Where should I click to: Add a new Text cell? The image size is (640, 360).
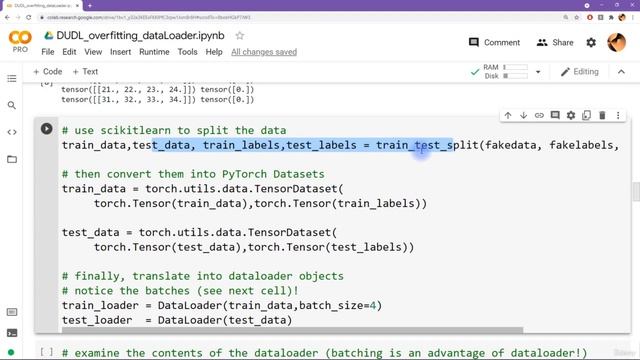point(85,71)
